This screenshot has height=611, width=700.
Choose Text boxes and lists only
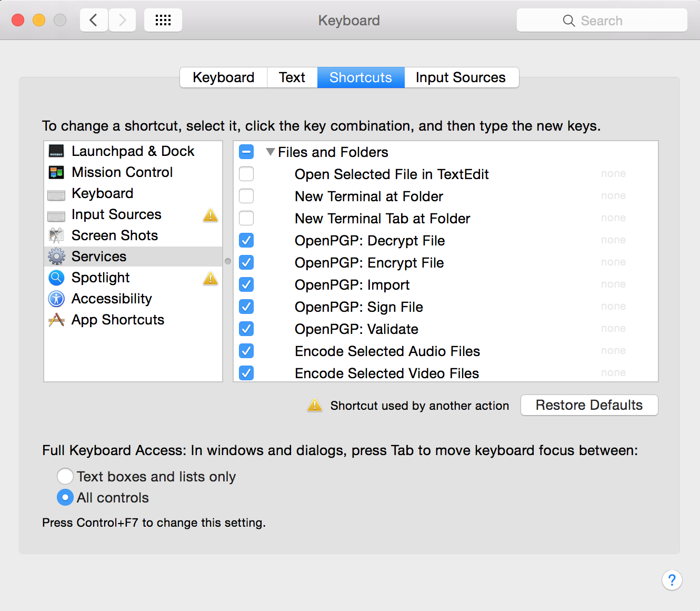[65, 476]
